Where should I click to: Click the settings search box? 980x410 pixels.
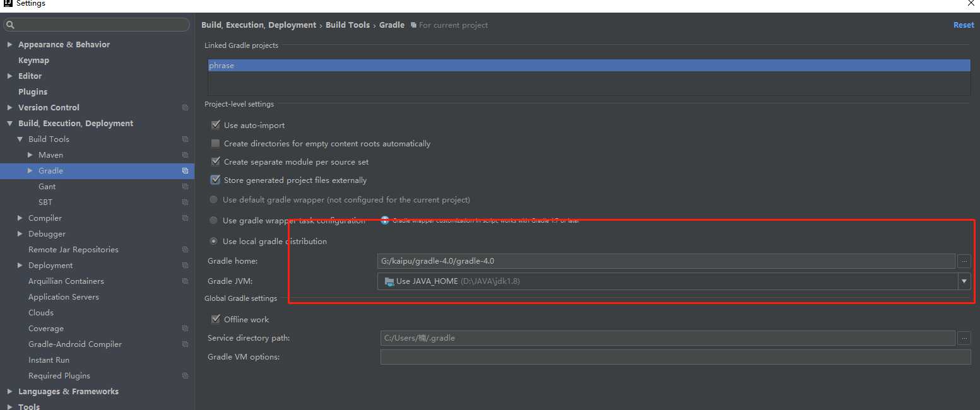click(97, 25)
